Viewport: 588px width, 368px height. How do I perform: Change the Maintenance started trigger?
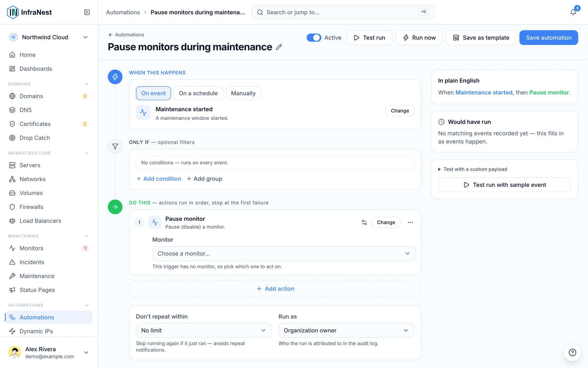tap(400, 111)
